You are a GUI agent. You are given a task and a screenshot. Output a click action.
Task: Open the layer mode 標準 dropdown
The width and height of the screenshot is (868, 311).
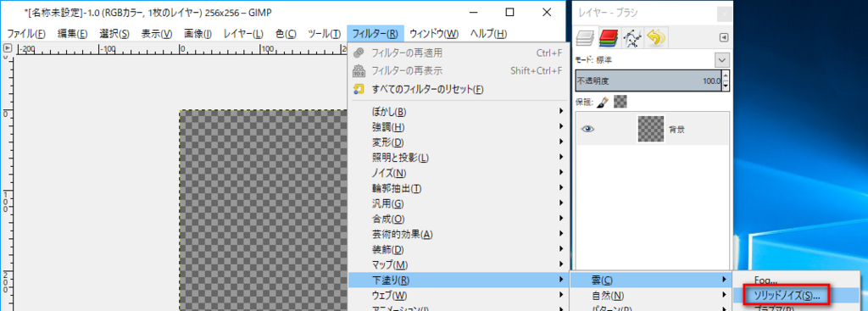pyautogui.click(x=722, y=59)
